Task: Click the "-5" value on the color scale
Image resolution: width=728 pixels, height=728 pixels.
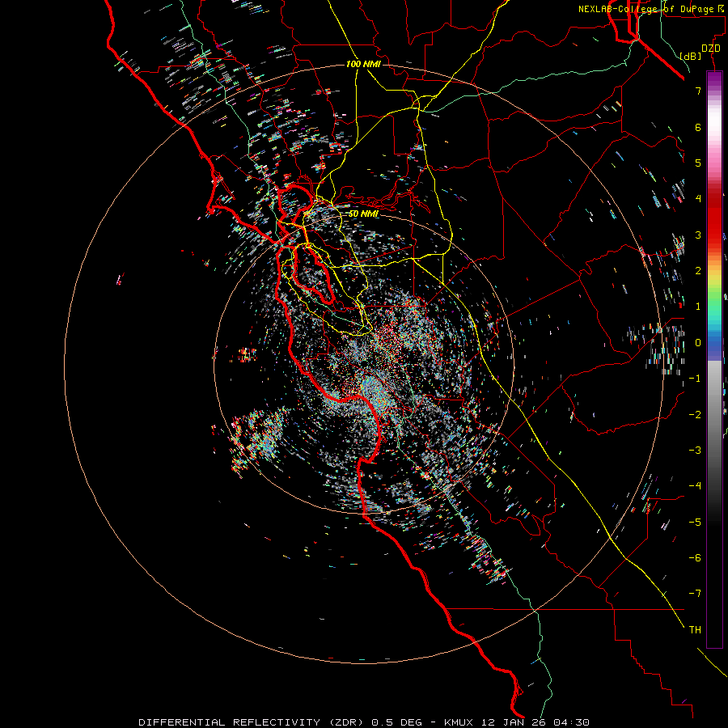Action: [695, 523]
